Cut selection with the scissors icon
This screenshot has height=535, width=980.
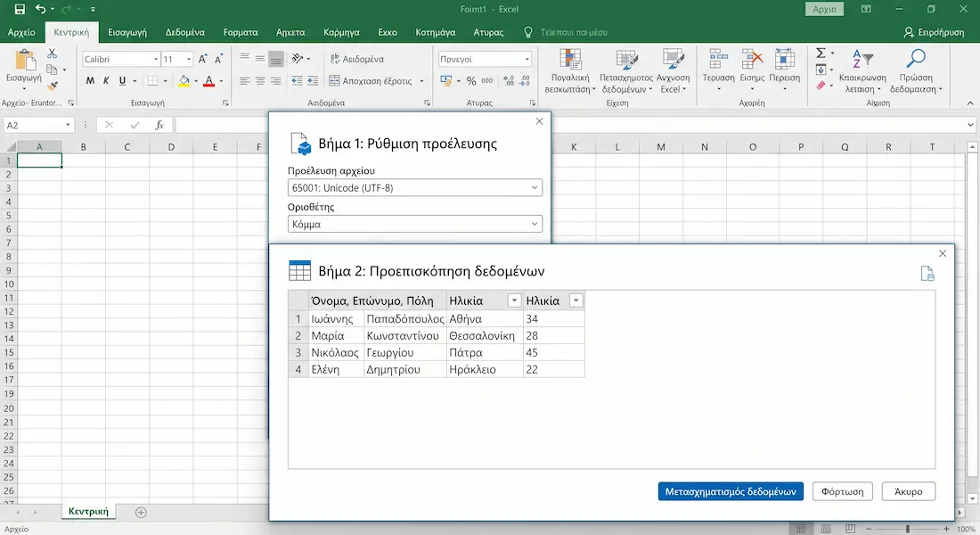tap(52, 53)
